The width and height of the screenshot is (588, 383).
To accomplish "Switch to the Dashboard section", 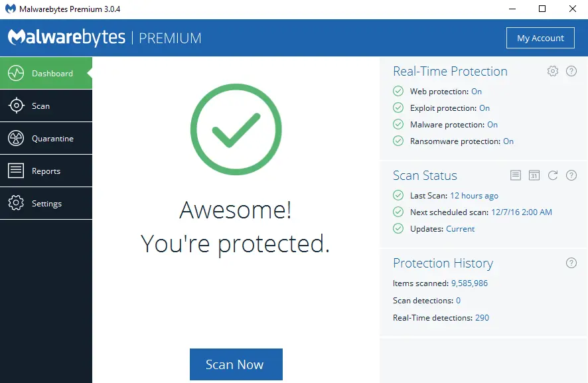I will [43, 73].
